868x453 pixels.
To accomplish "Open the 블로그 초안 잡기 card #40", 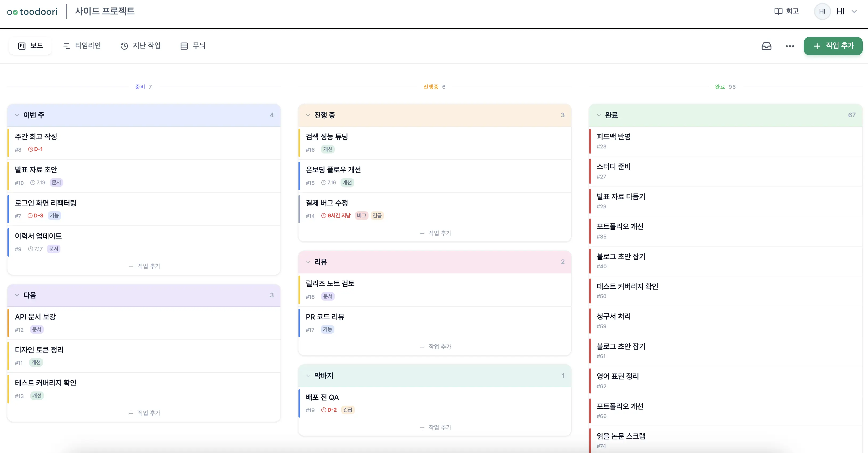I will click(x=726, y=261).
